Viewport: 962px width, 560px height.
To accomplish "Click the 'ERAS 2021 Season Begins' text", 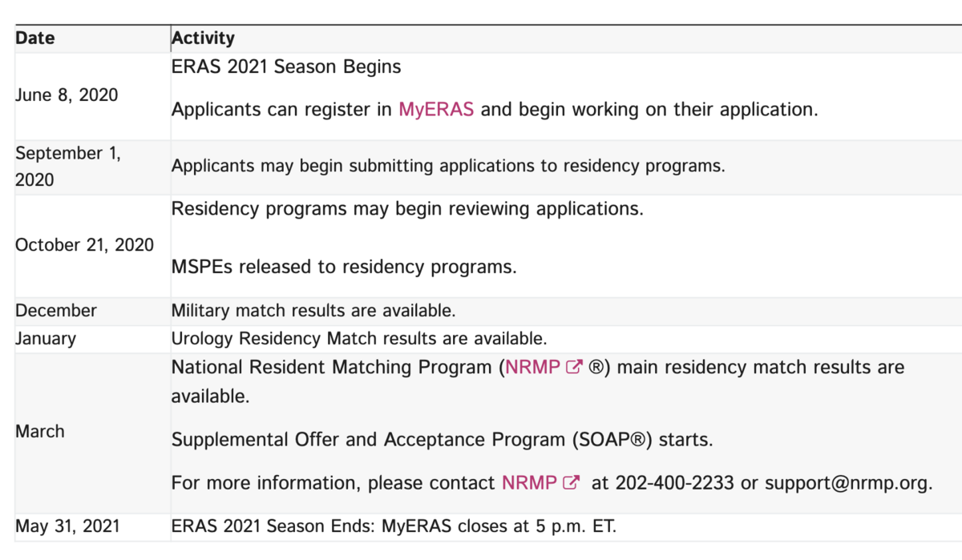I will pos(286,66).
